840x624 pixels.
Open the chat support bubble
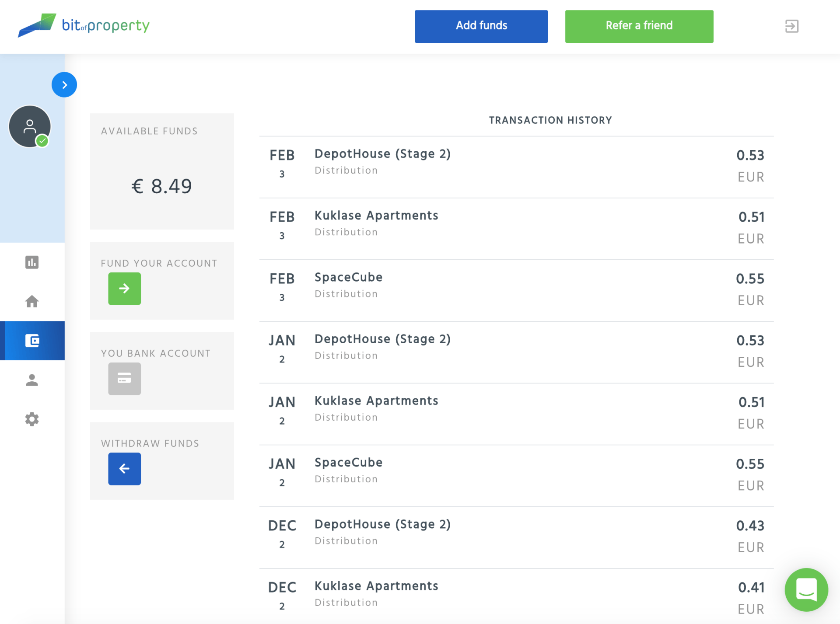pyautogui.click(x=806, y=589)
